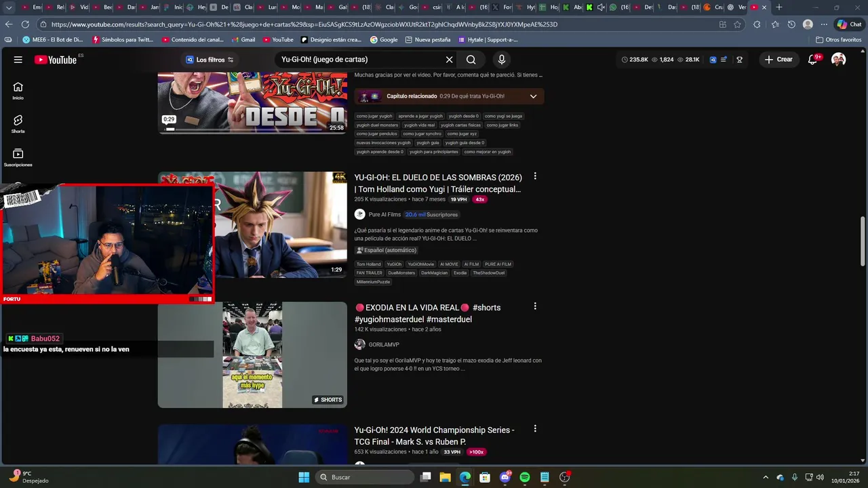
Task: Open options menu for YU-GI-OH EL DUELO video
Action: tap(535, 176)
